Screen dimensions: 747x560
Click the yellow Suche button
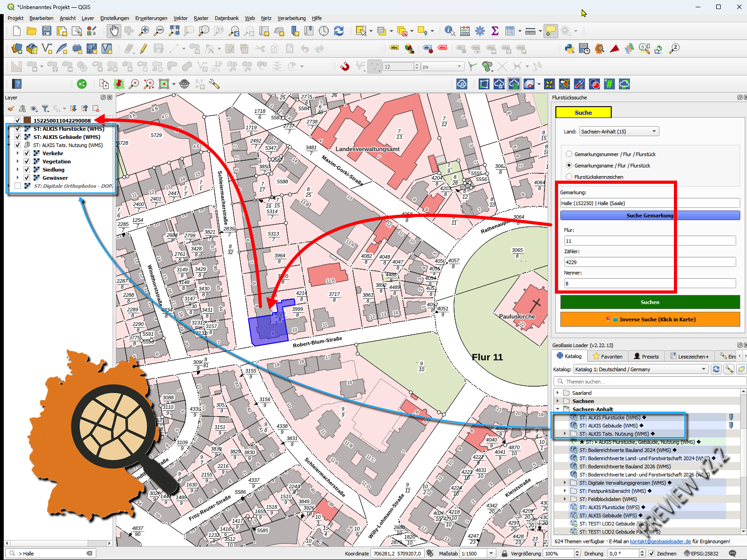click(x=584, y=113)
